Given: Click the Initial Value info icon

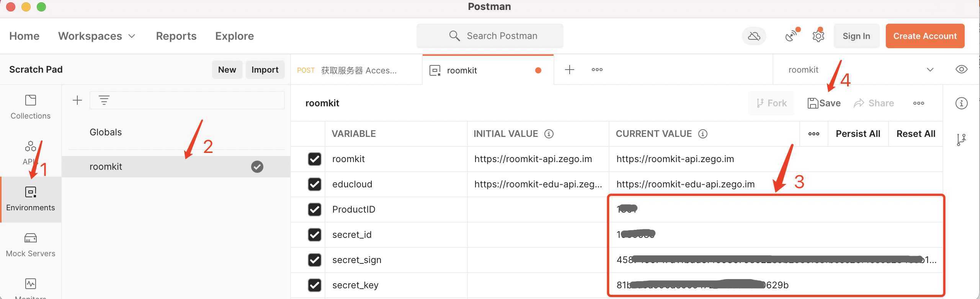Looking at the screenshot, I should tap(549, 134).
